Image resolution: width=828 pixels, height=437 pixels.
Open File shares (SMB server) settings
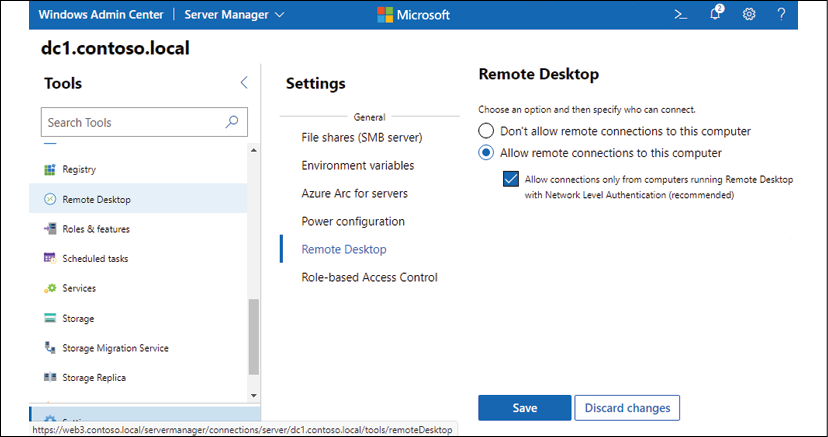(x=362, y=138)
